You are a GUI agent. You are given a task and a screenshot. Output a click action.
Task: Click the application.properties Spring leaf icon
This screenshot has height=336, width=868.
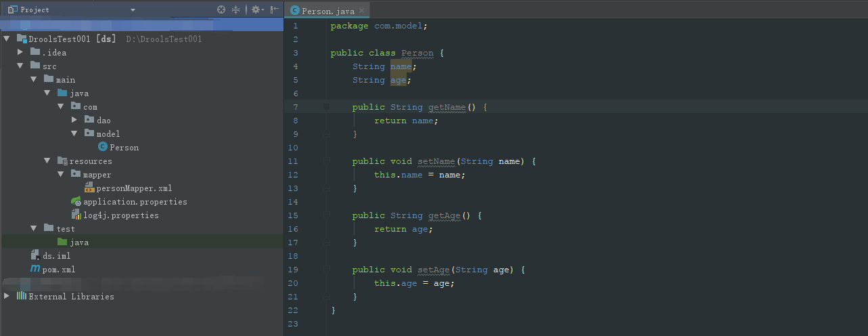point(76,201)
